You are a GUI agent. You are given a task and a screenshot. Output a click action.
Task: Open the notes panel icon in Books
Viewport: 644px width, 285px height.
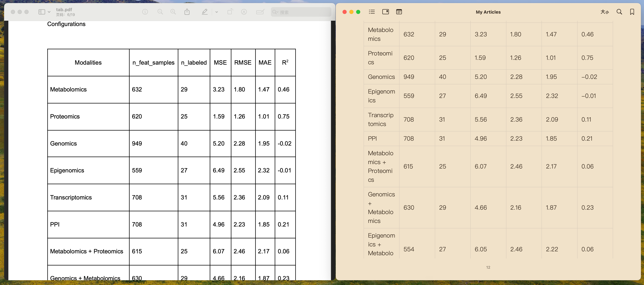pos(399,12)
